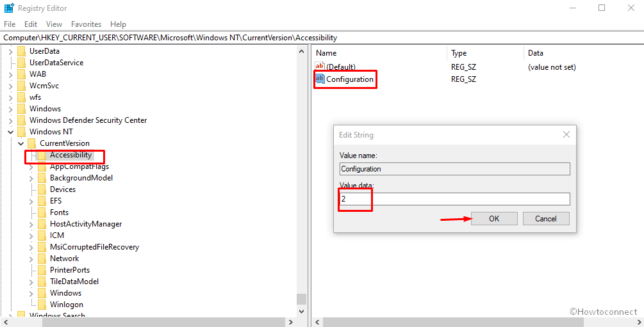Click the Devices folder icon
The height and width of the screenshot is (327, 644).
pos(42,189)
